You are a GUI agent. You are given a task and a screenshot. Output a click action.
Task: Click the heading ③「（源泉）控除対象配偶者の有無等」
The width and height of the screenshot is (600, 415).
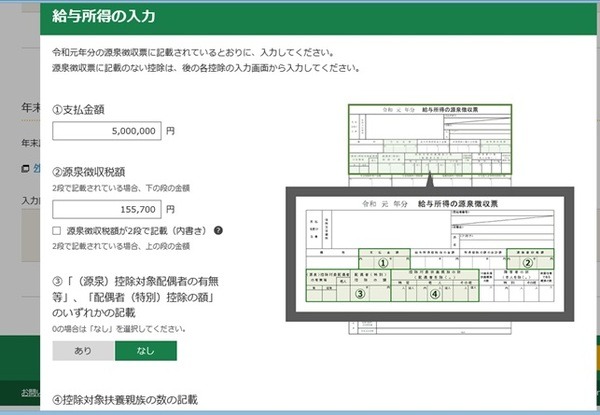(x=135, y=297)
